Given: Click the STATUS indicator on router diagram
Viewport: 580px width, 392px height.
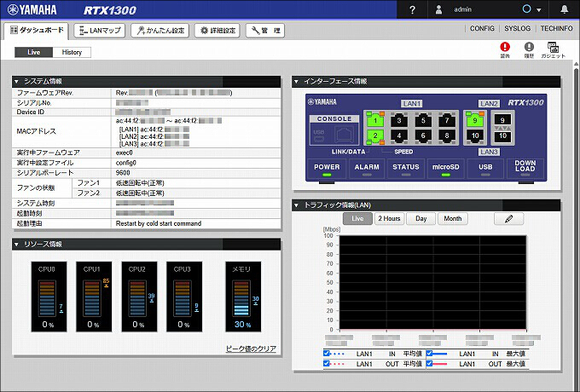Looking at the screenshot, I should tap(406, 170).
